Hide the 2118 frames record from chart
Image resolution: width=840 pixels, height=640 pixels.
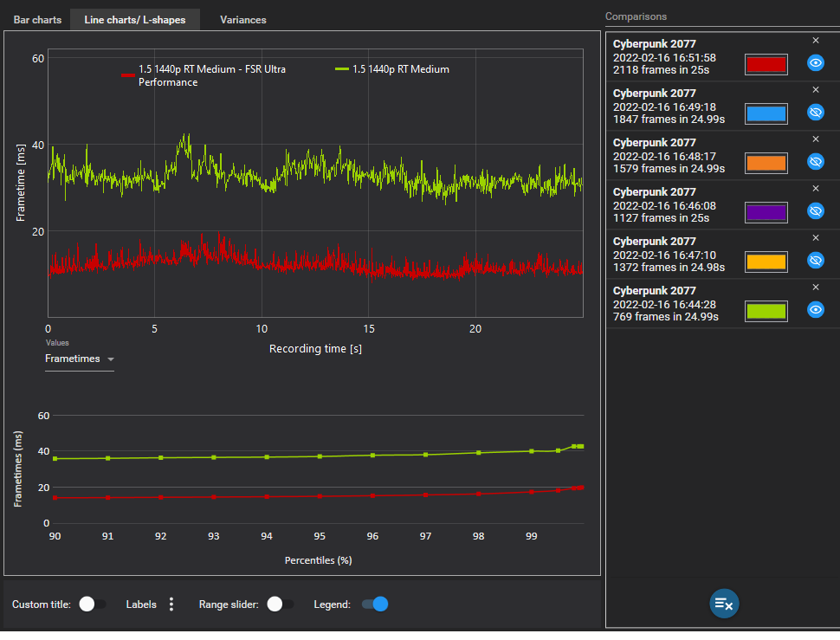(x=816, y=62)
